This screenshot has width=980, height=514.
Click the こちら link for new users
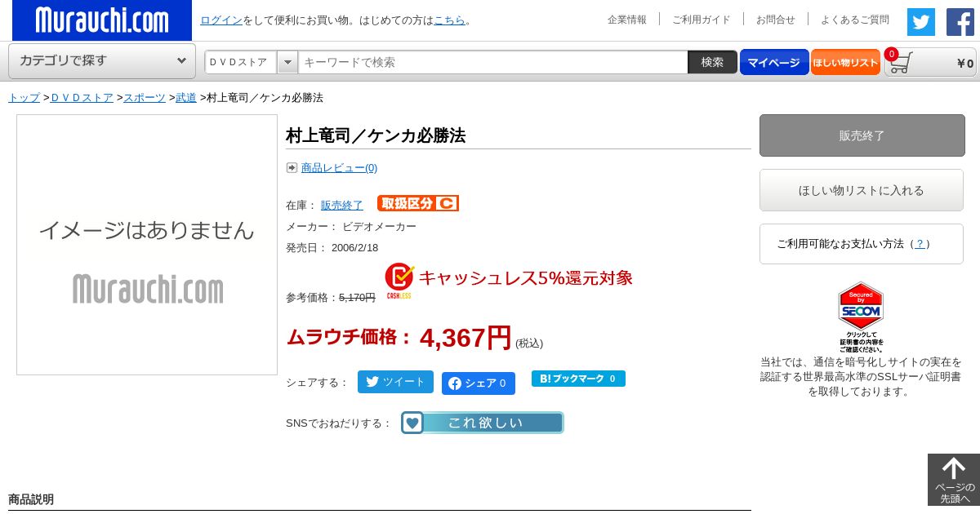coord(449,20)
